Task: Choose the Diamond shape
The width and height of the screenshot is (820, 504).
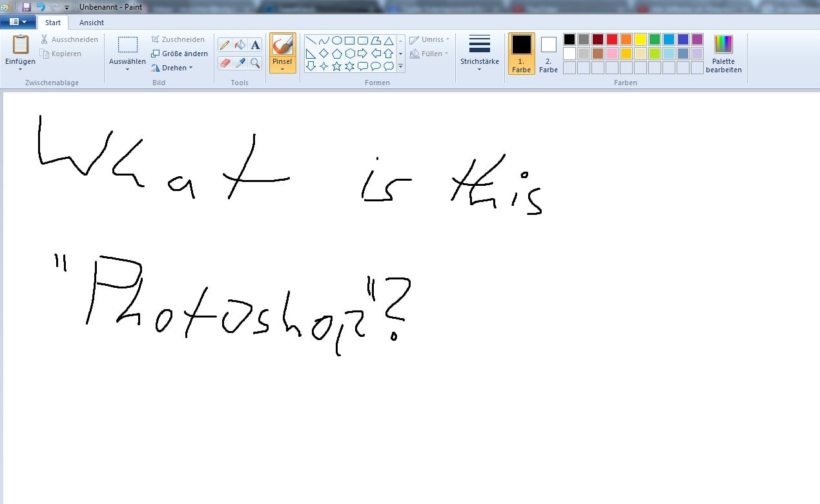Action: tap(324, 54)
